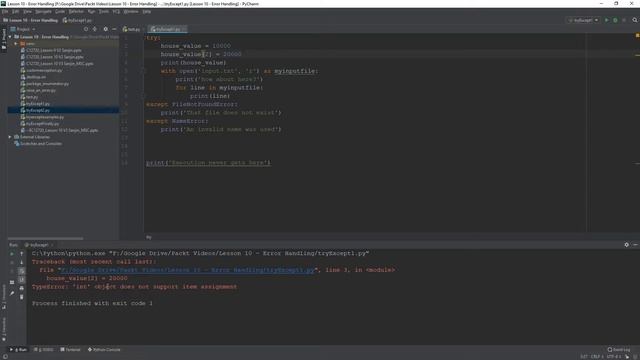Open the Structure vertical tool button on left edge
The height and width of the screenshot is (360, 640).
[4, 297]
